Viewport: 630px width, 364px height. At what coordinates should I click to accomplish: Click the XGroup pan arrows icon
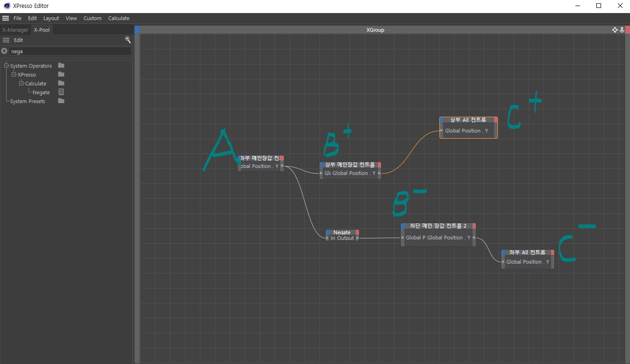(615, 30)
